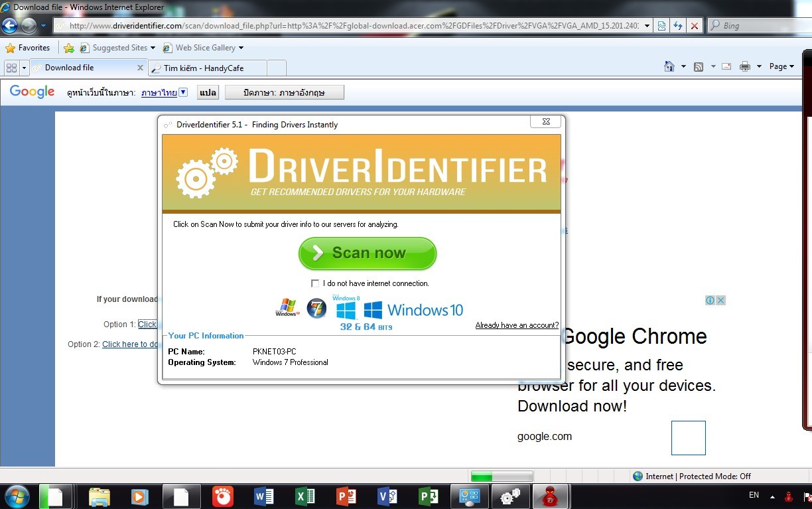This screenshot has width=812, height=509.
Task: Close the DriverIdentifier 5.1 dialog
Action: [x=546, y=122]
